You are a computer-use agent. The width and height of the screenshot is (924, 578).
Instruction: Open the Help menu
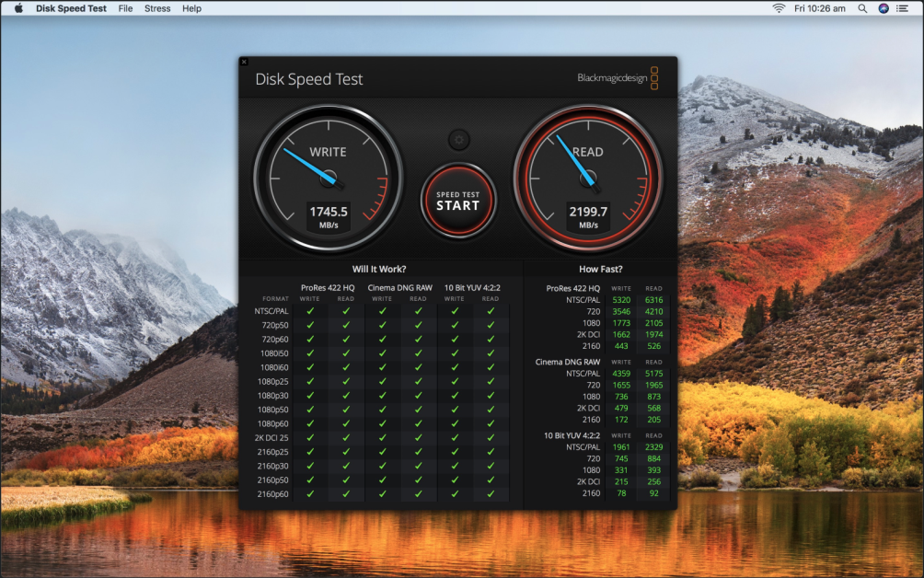[191, 8]
